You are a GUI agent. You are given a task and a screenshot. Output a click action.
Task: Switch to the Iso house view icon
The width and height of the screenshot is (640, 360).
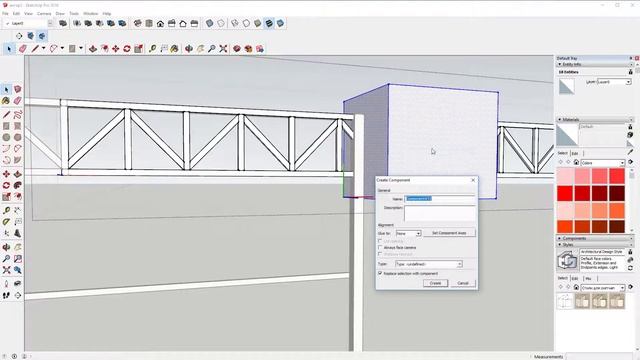pyautogui.click(x=138, y=24)
